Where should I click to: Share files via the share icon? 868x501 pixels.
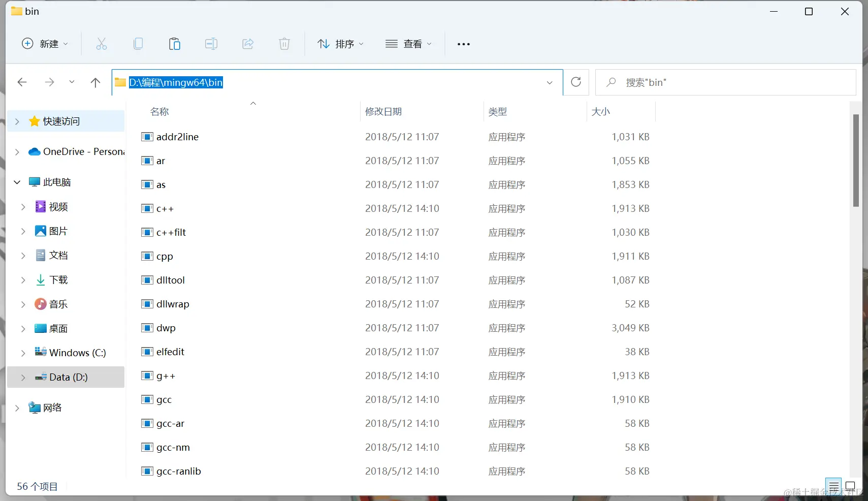(x=247, y=44)
